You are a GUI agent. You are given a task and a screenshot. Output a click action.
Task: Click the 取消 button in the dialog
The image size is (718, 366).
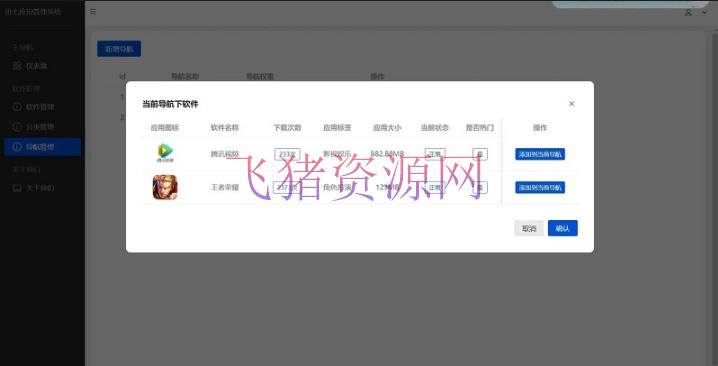pyautogui.click(x=529, y=228)
